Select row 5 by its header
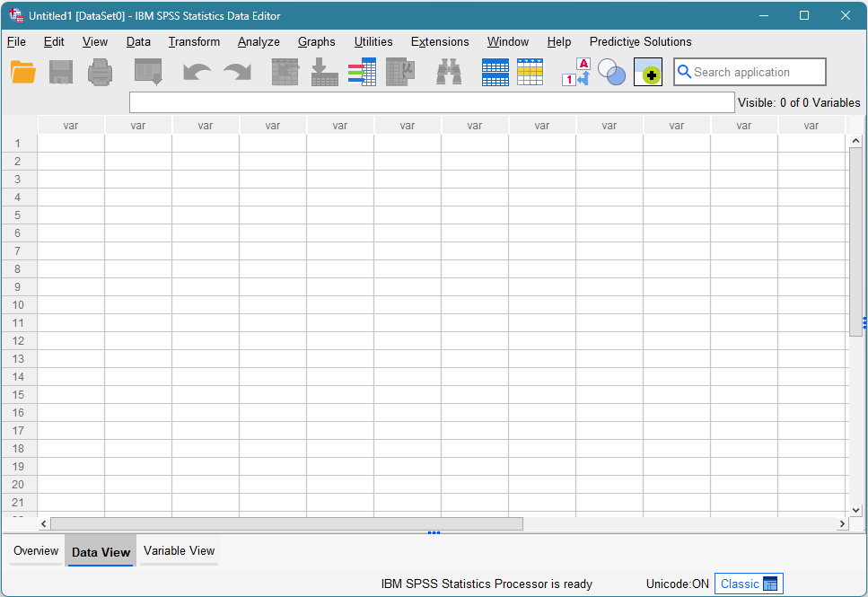Viewport: 868px width, 597px height. click(x=18, y=215)
